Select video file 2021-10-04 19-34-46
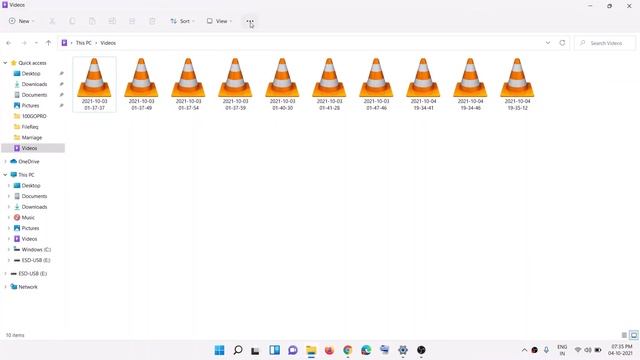Screen dimensions: 640x360 470,84
